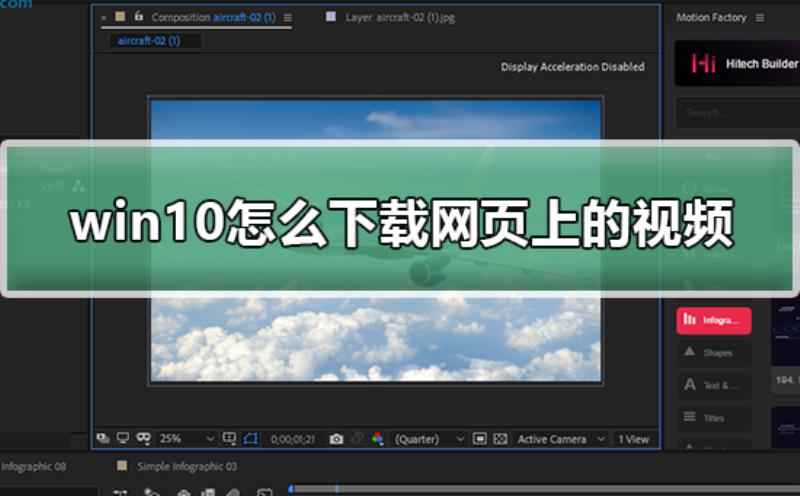The width and height of the screenshot is (800, 496).
Task: Click the Hitech Builder banner
Action: [x=737, y=63]
